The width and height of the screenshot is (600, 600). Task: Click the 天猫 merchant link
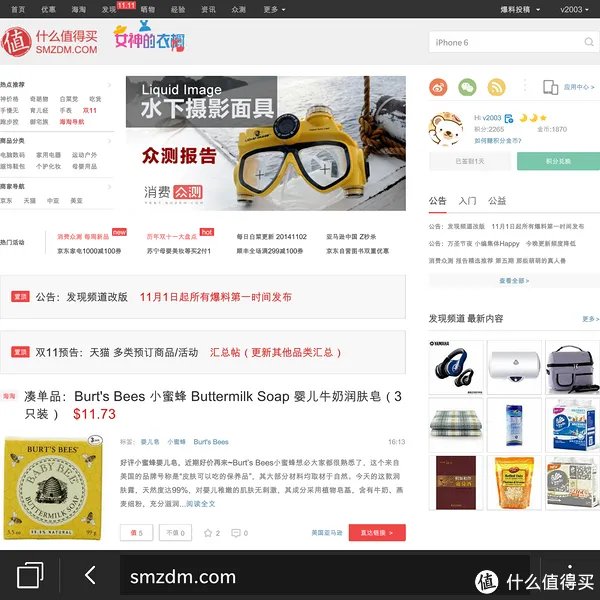[x=29, y=201]
